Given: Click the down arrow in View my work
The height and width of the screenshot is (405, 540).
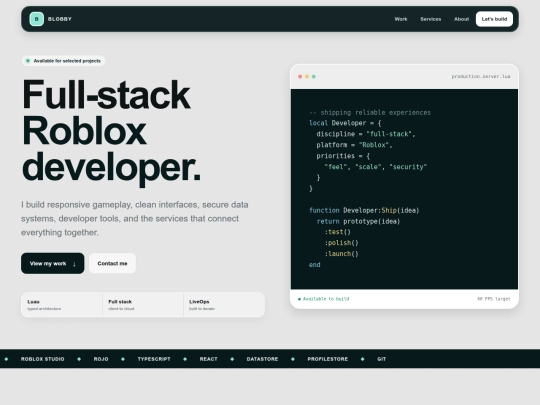Looking at the screenshot, I should click(74, 264).
